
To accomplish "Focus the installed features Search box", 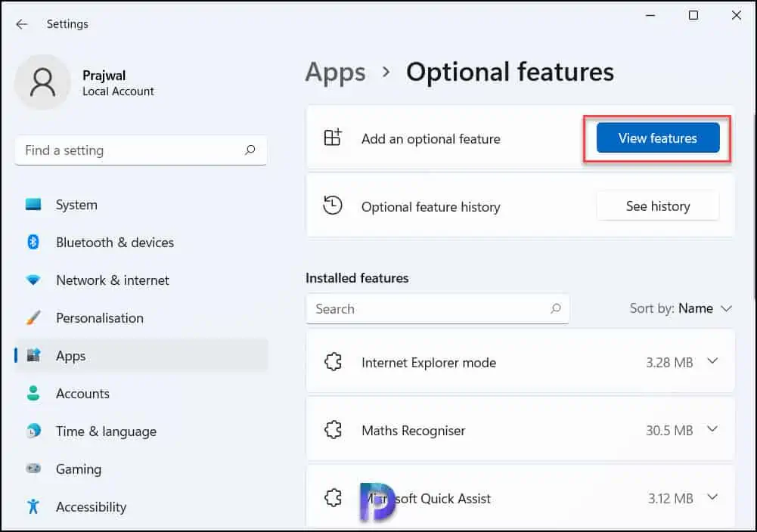I will click(437, 308).
